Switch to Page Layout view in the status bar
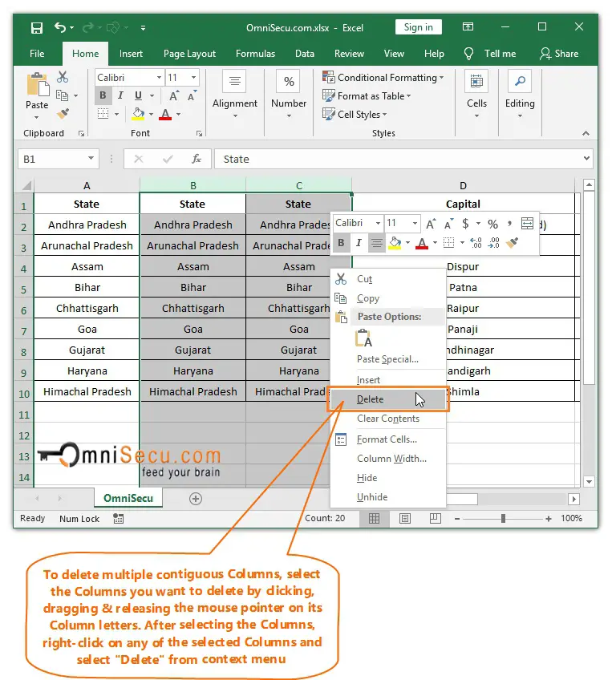Viewport: 616px width, 680px height. point(405,519)
